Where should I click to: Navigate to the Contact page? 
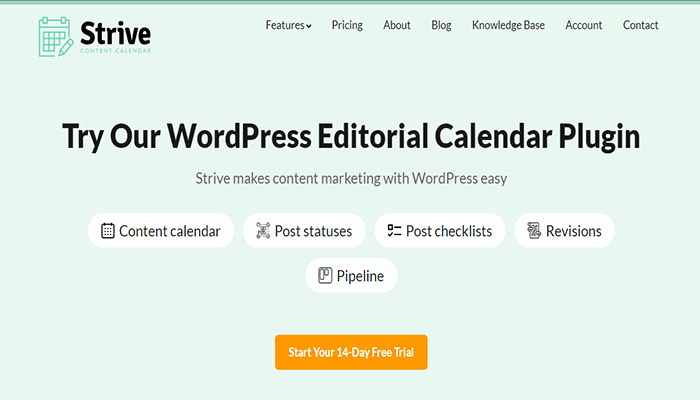tap(640, 25)
